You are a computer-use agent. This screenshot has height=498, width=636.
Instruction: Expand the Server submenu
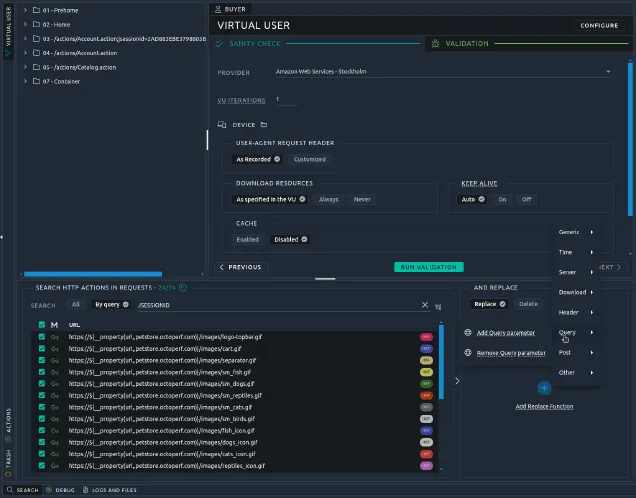pos(576,272)
